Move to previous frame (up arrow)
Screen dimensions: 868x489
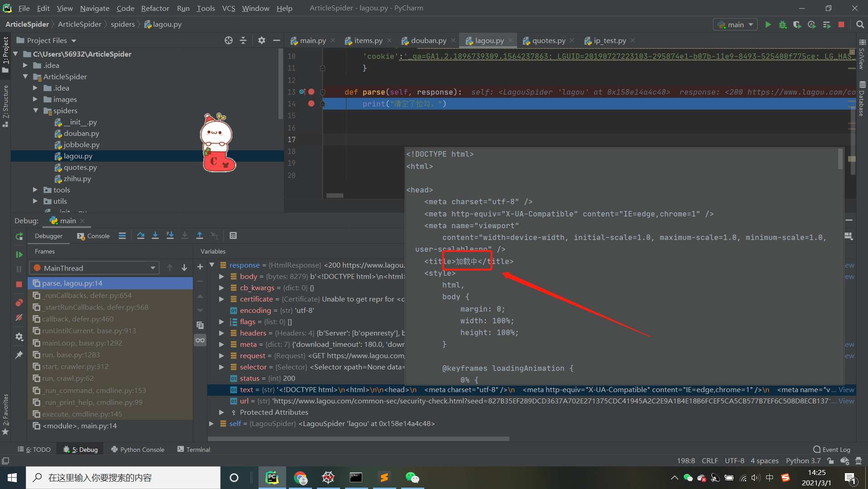pos(170,268)
